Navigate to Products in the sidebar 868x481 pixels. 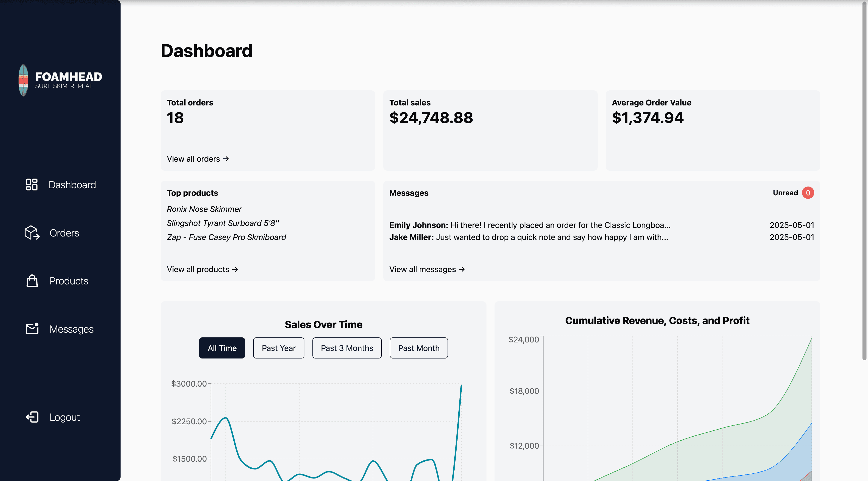click(57, 281)
